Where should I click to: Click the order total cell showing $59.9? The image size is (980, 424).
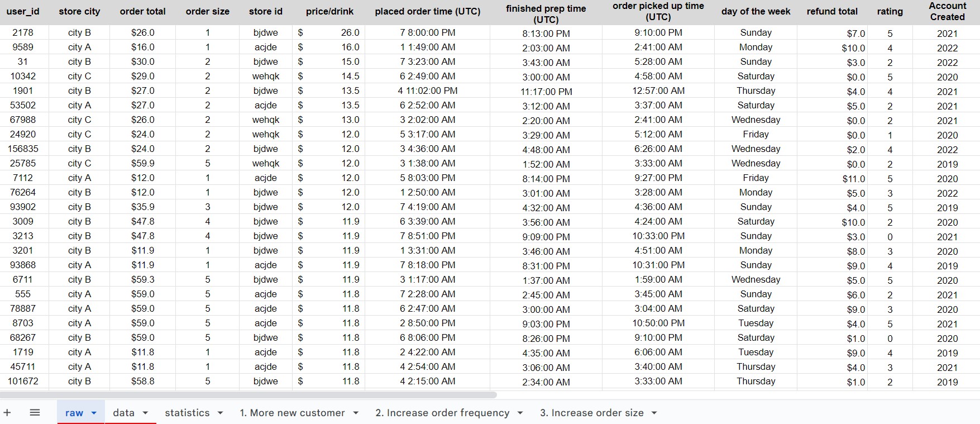pos(143,163)
